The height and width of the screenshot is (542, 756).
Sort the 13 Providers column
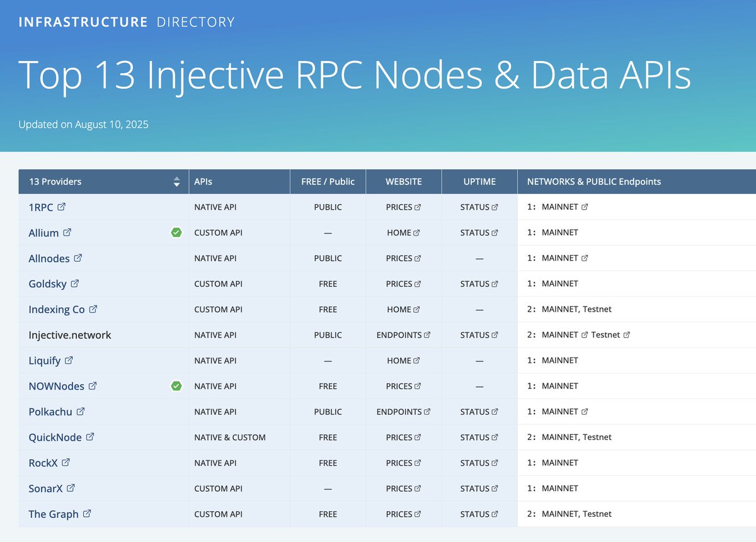click(176, 182)
